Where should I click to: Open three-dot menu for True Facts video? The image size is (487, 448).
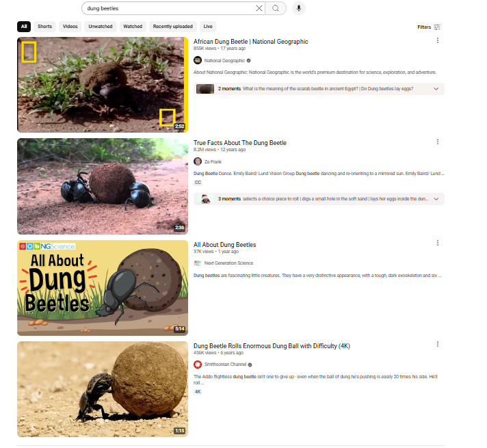coord(438,142)
